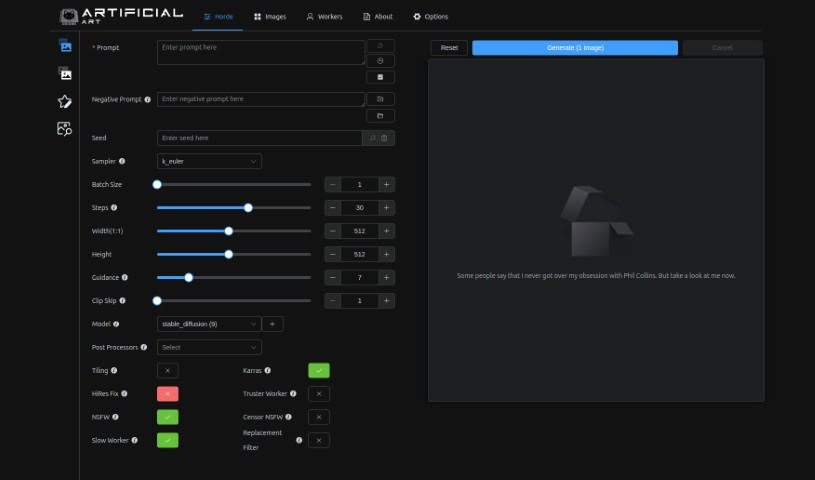
Task: Add another model with the plus button
Action: pyautogui.click(x=272, y=324)
